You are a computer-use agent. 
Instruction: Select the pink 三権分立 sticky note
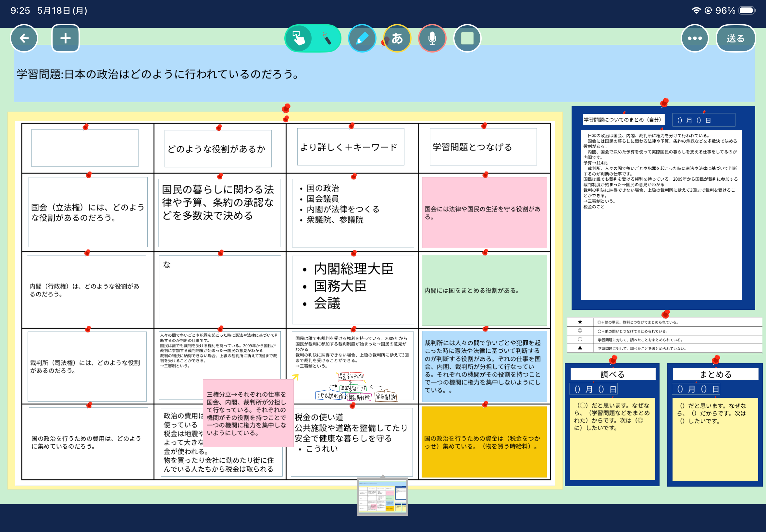248,413
